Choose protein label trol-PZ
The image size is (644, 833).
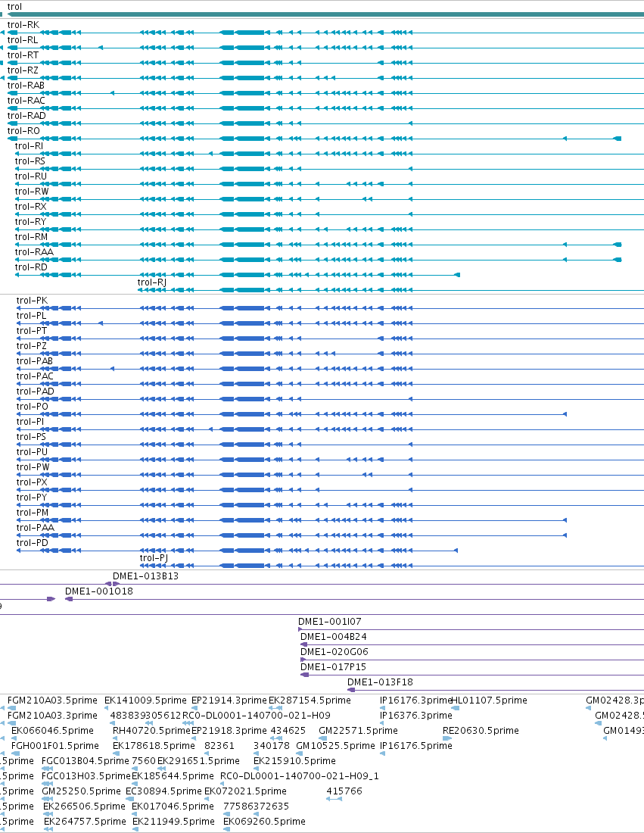click(x=31, y=346)
